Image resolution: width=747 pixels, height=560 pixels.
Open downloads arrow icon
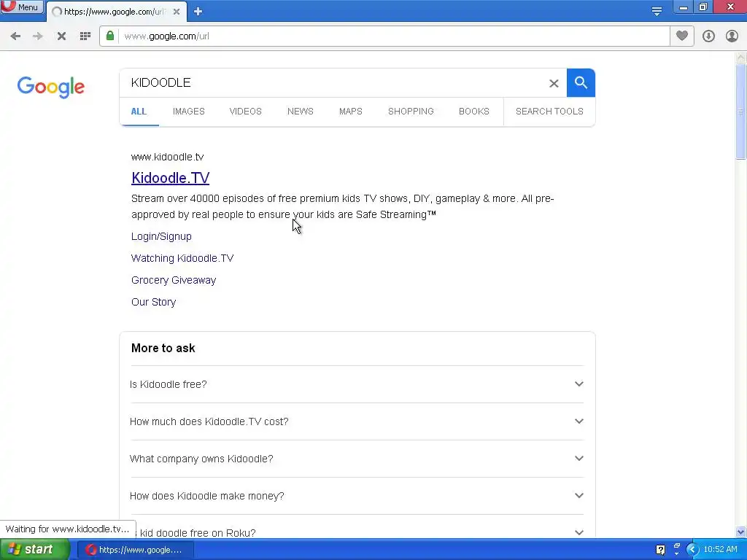[708, 36]
